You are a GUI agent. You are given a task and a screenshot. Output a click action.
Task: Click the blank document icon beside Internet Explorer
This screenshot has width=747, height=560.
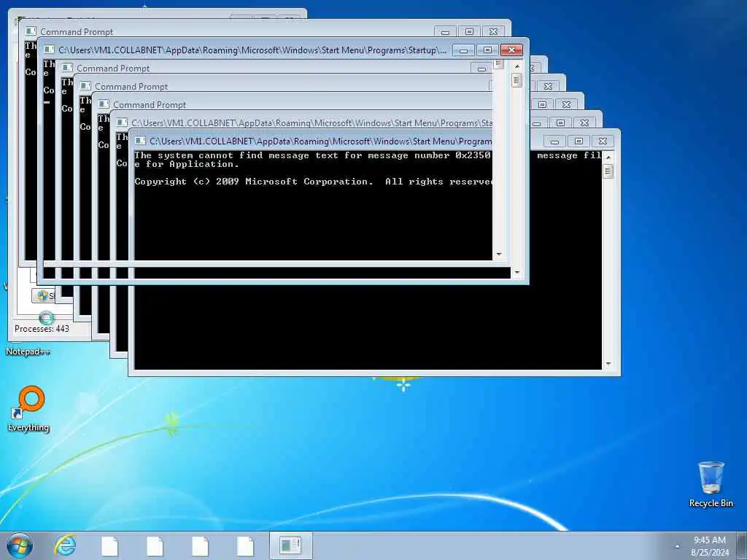coord(109,545)
